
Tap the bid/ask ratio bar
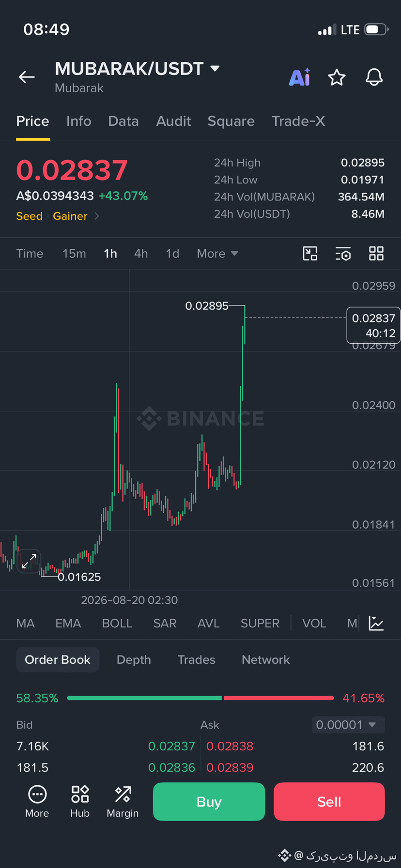[200, 698]
